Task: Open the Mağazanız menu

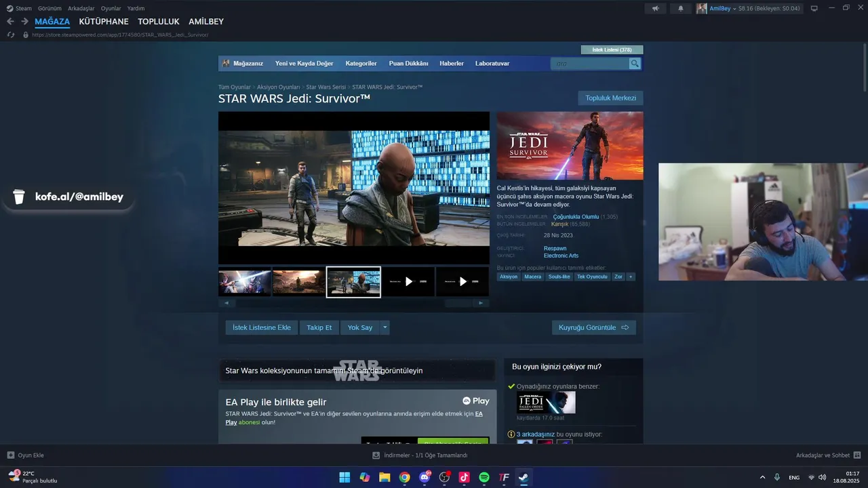Action: (x=248, y=63)
